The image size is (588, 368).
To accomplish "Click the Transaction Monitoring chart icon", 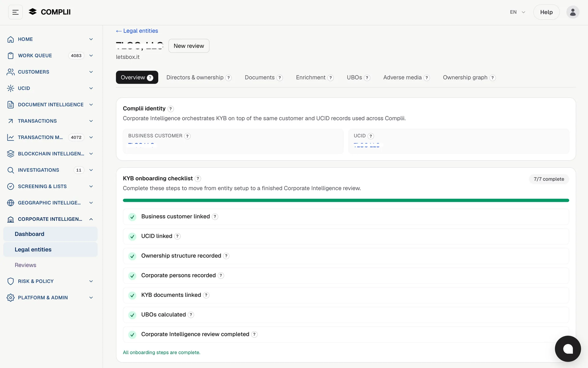I will pyautogui.click(x=11, y=137).
